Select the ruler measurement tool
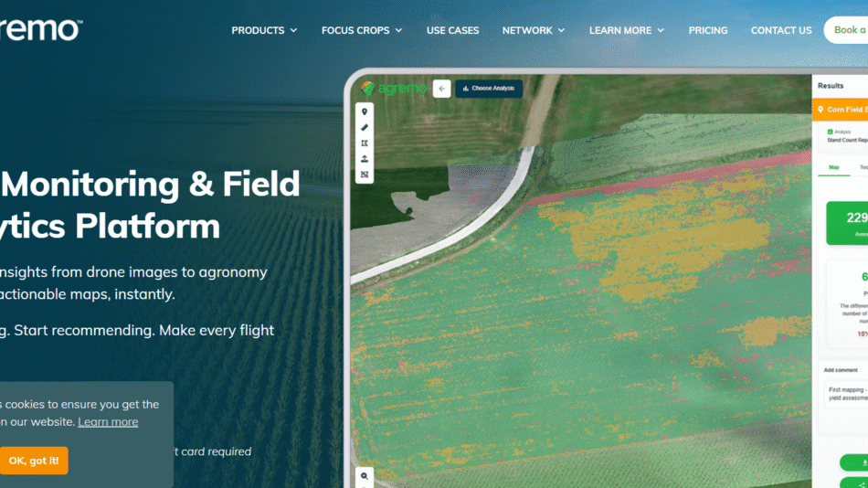The width and height of the screenshot is (868, 488). [365, 128]
